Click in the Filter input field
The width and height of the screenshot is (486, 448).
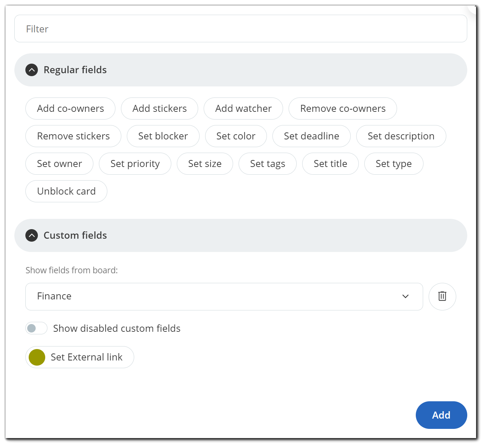[240, 29]
